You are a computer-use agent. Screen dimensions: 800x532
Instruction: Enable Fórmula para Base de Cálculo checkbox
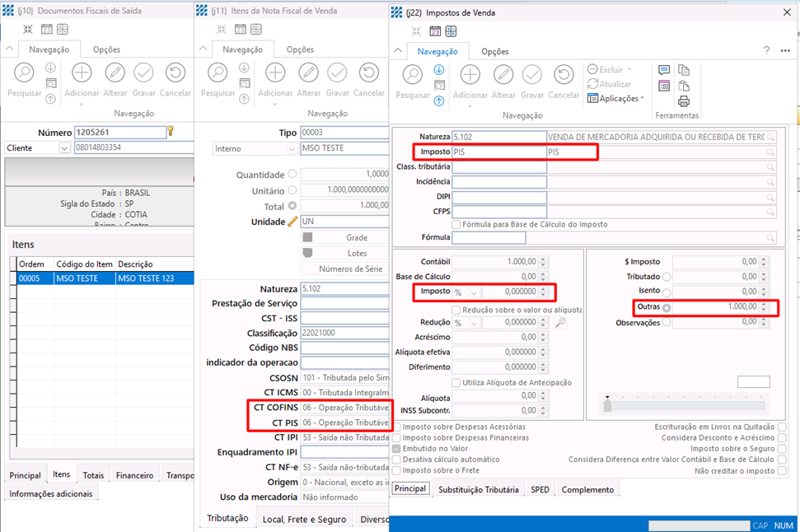coord(456,225)
